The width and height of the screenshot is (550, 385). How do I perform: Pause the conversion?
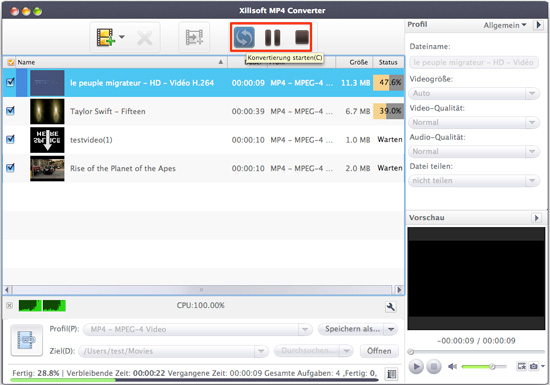(x=273, y=38)
